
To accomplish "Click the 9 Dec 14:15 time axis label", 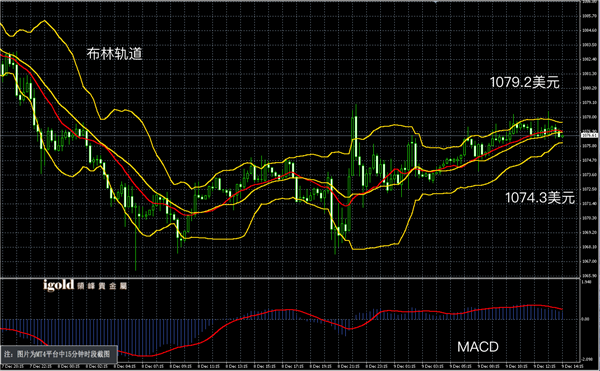I will coord(573,366).
